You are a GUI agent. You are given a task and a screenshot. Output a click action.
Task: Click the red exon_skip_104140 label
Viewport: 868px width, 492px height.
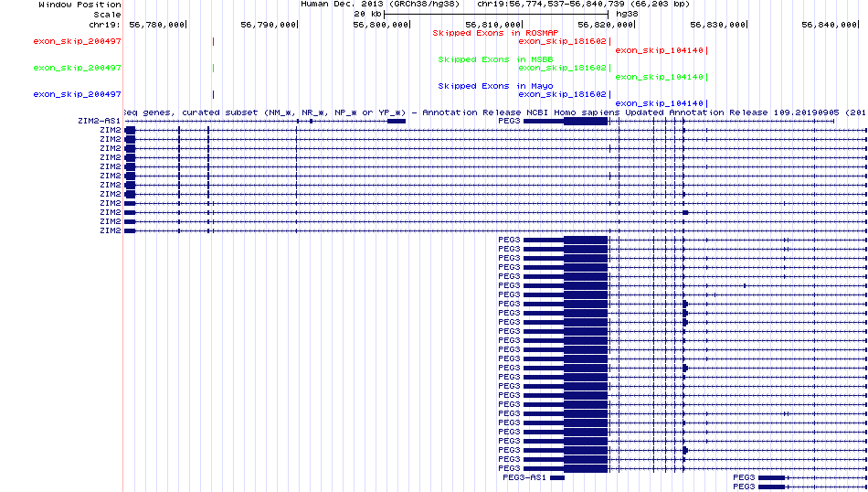pyautogui.click(x=659, y=50)
